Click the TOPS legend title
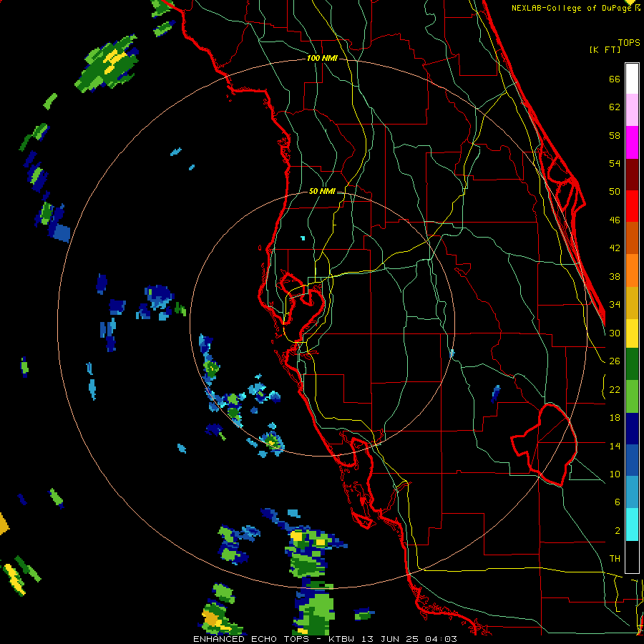The width and height of the screenshot is (644, 644). (x=629, y=43)
